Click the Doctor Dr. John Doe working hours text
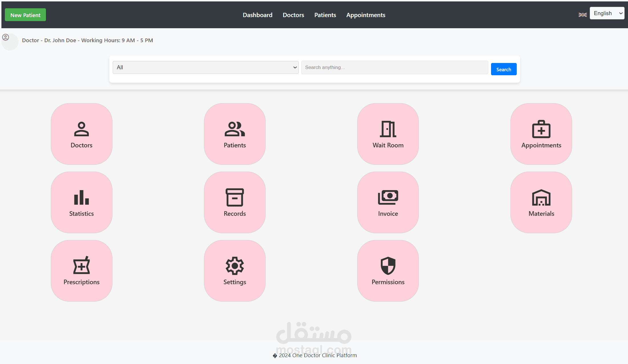 [88, 40]
